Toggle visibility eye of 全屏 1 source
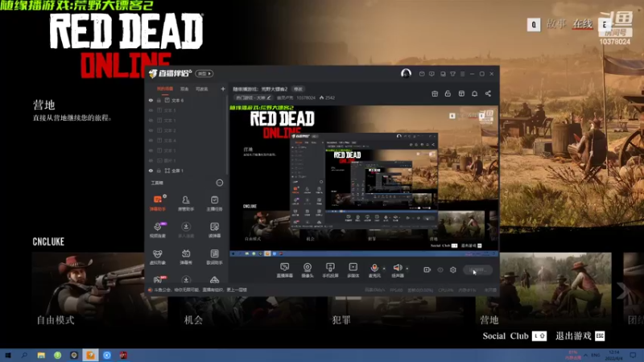This screenshot has height=362, width=644. pyautogui.click(x=151, y=171)
